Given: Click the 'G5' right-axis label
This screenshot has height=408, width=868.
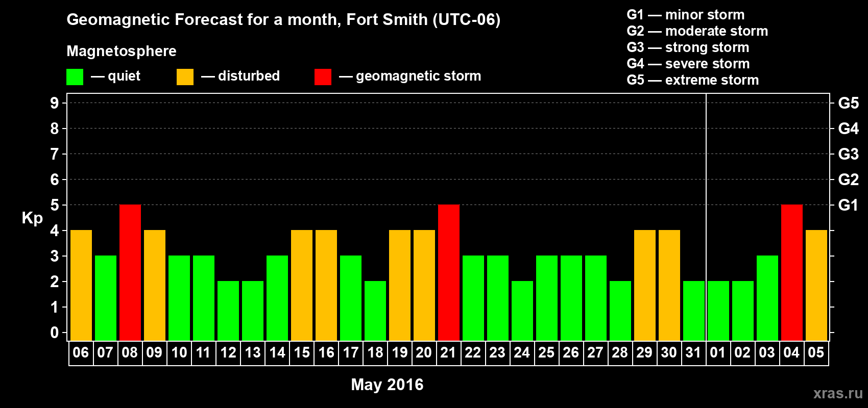Looking at the screenshot, I should click(x=849, y=103).
